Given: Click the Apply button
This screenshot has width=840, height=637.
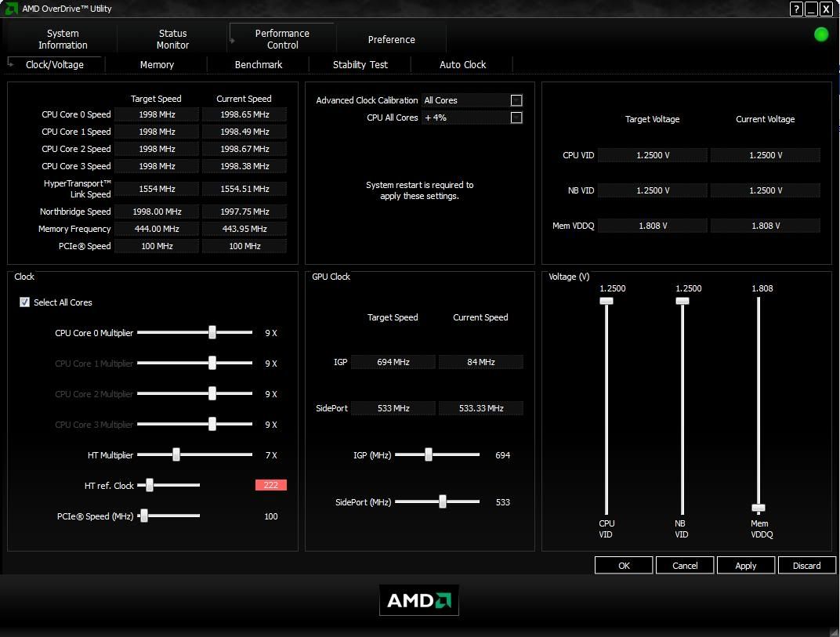Looking at the screenshot, I should point(745,566).
